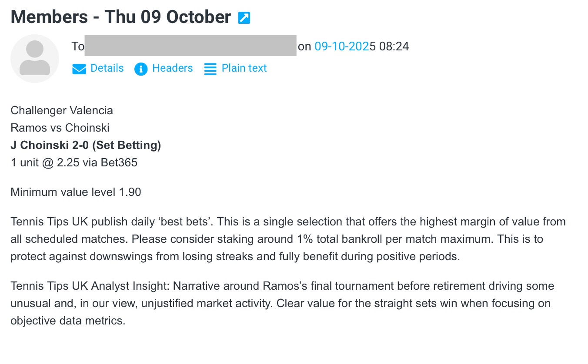Click 'Minimum value level 1.90' text
This screenshot has width=588, height=364.
pyautogui.click(x=76, y=192)
